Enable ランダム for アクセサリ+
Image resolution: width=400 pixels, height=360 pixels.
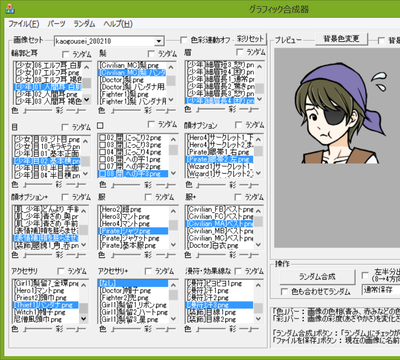tap(148, 271)
